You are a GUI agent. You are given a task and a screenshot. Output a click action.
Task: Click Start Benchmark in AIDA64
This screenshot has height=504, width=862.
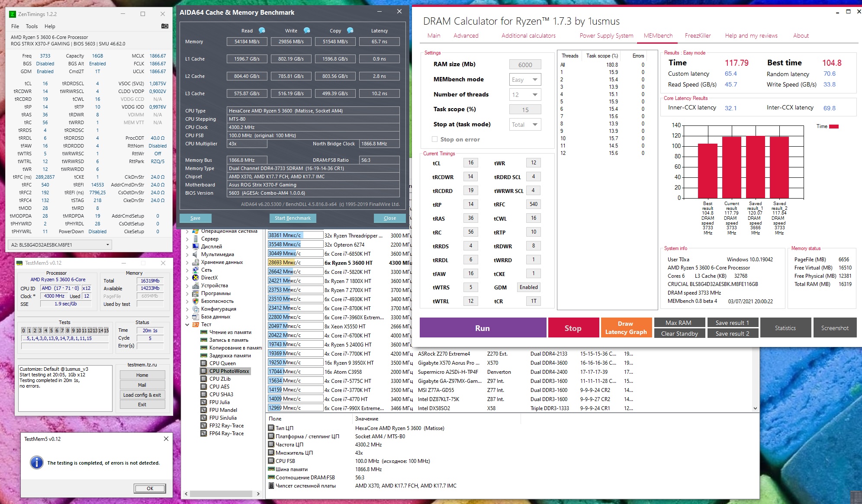click(293, 218)
